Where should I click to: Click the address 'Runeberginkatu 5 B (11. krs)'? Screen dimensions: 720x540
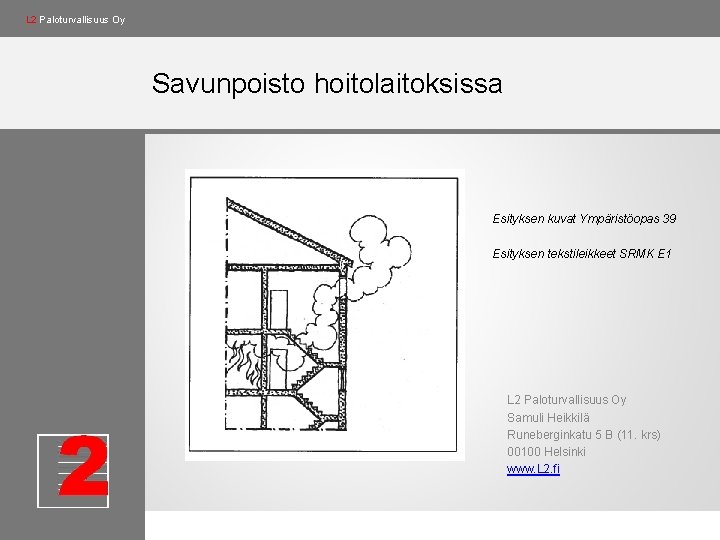click(x=584, y=434)
